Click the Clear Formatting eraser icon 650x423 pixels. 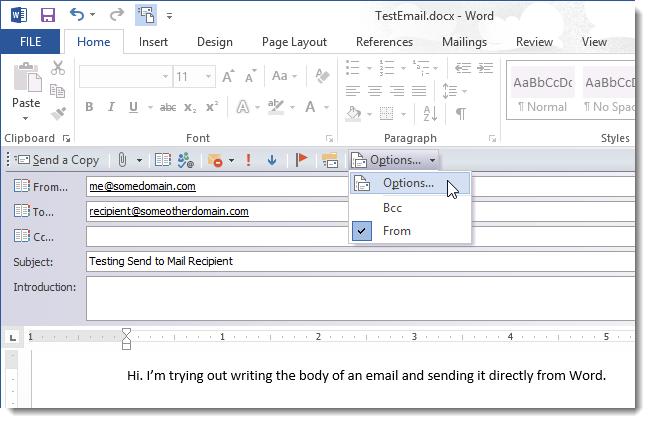322,76
